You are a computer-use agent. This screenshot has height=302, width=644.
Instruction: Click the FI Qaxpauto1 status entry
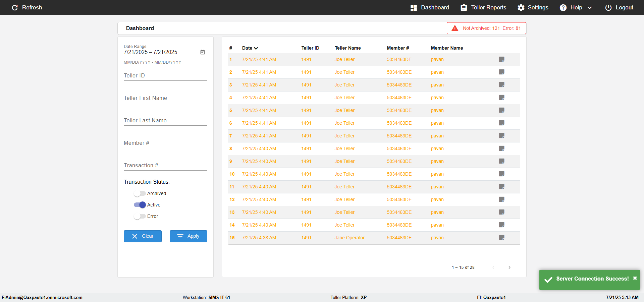491,297
